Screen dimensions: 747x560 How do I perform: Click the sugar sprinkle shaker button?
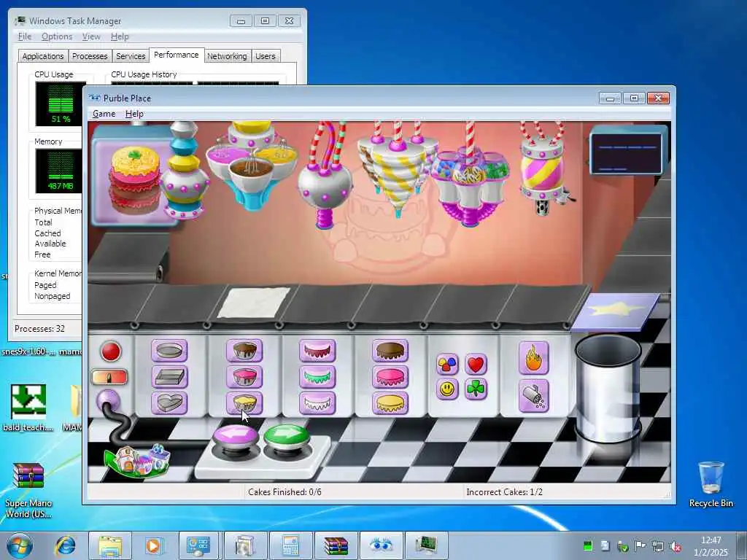click(533, 396)
